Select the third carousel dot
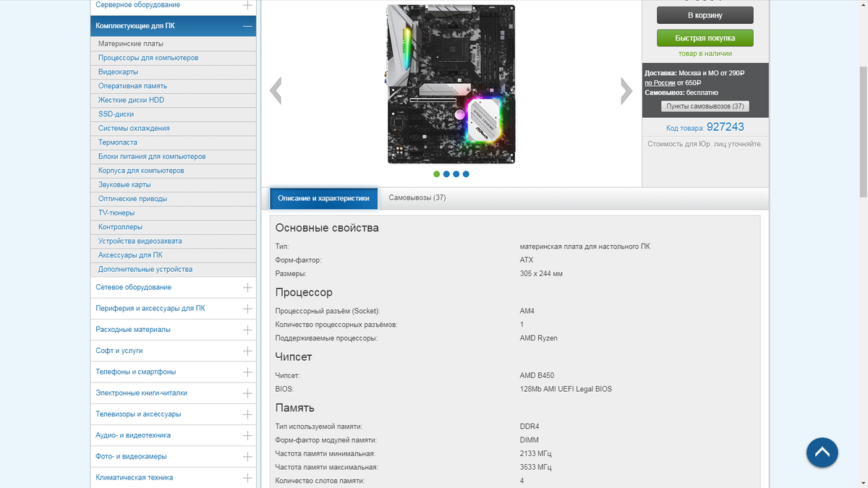 [x=456, y=174]
